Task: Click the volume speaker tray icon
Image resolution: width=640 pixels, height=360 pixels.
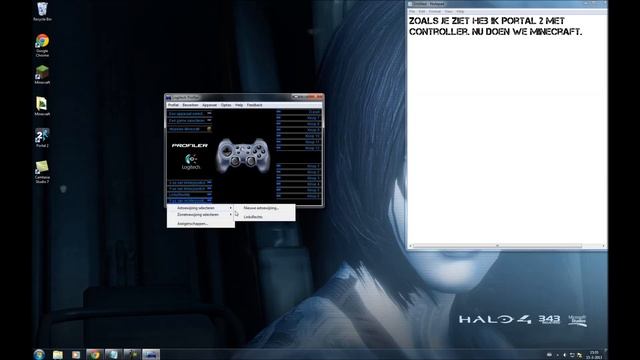Action: (564, 355)
